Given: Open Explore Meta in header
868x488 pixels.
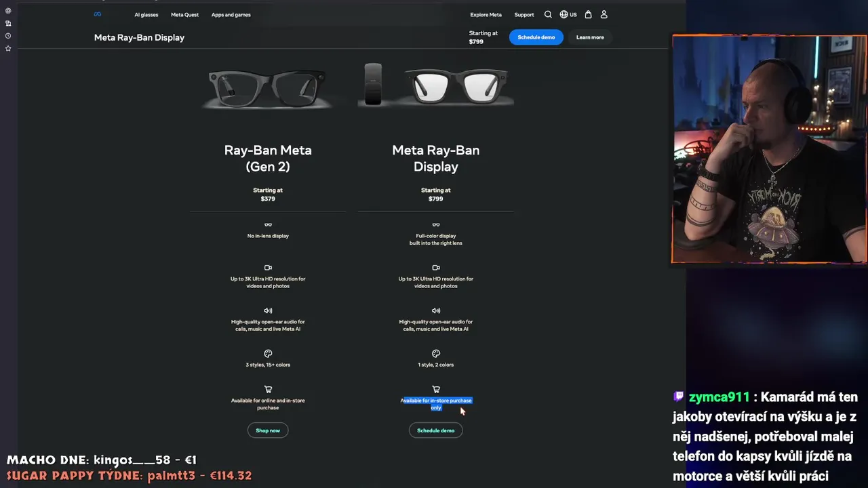Looking at the screenshot, I should coord(486,14).
